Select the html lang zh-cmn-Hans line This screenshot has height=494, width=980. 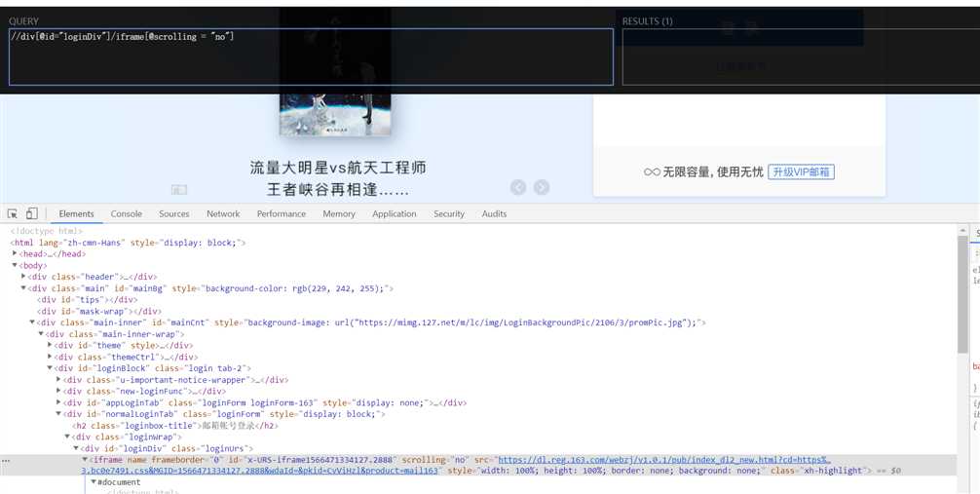tap(129, 243)
